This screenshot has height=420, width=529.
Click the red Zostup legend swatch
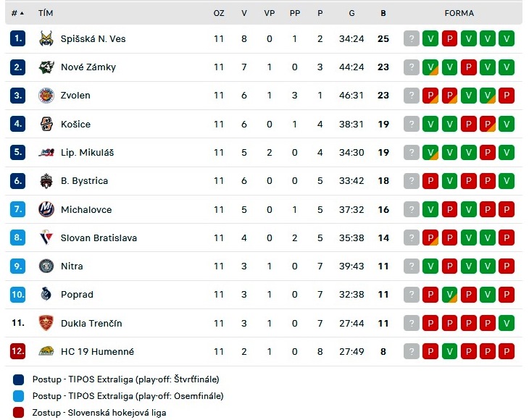(19, 413)
